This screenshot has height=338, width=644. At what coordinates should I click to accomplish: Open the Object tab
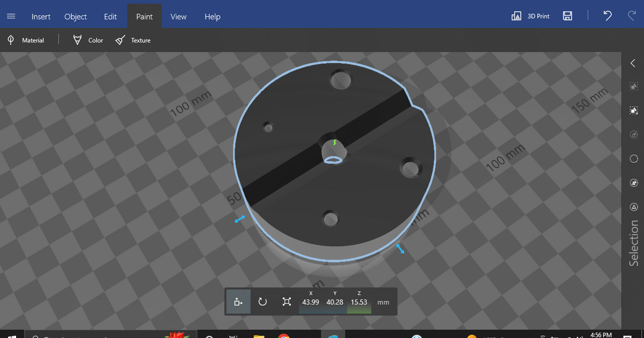(x=76, y=17)
